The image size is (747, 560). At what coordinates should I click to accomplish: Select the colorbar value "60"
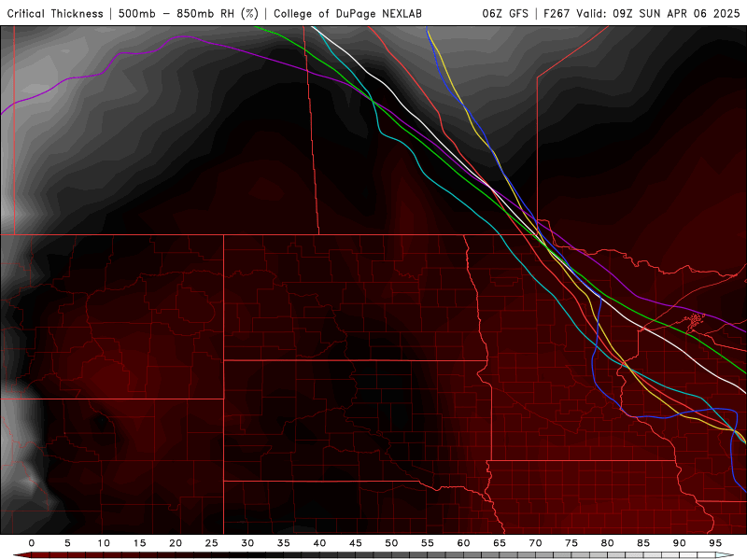tap(463, 543)
